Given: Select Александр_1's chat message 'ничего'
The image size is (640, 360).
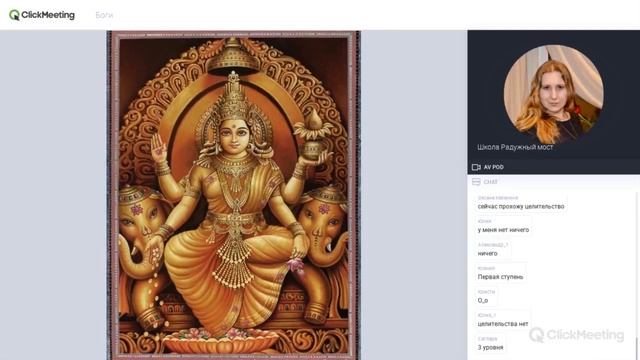Looking at the screenshot, I should 487,253.
